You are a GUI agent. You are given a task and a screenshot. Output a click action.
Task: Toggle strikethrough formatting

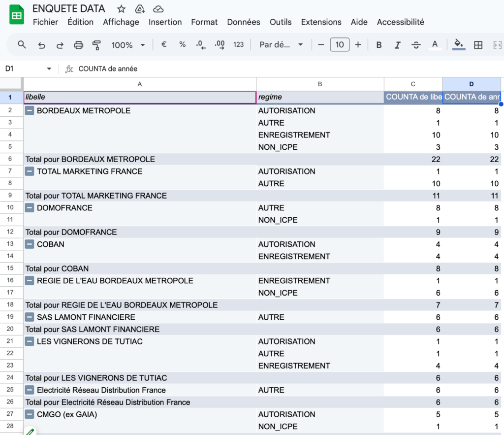(x=416, y=45)
